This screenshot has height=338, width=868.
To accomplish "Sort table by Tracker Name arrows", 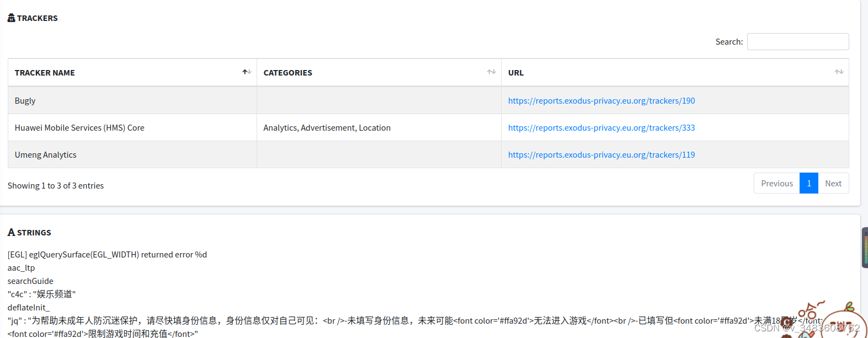I will click(247, 72).
